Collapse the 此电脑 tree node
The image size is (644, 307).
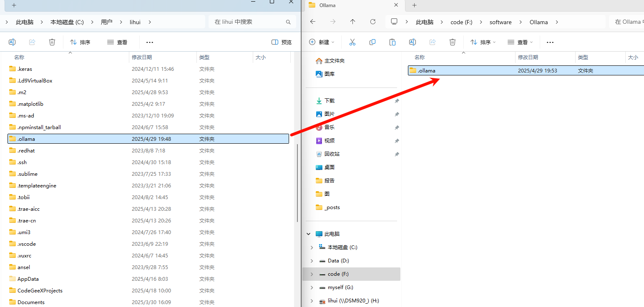pyautogui.click(x=309, y=234)
